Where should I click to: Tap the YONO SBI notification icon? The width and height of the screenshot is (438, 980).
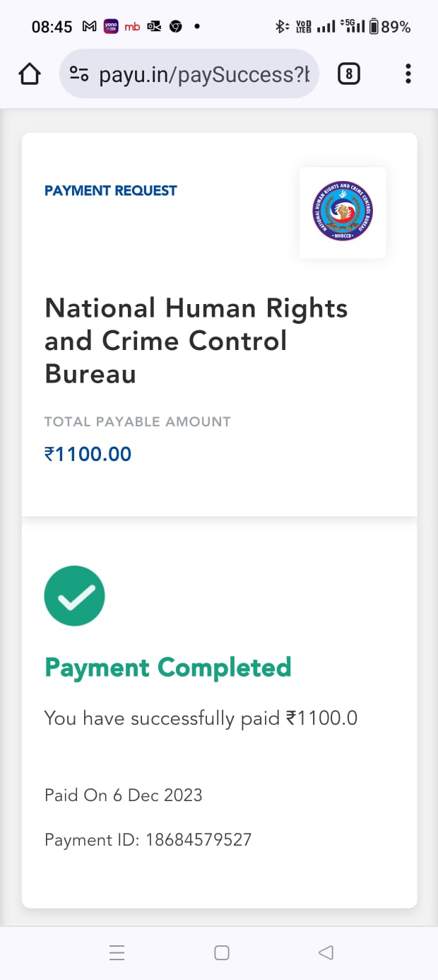[110, 27]
